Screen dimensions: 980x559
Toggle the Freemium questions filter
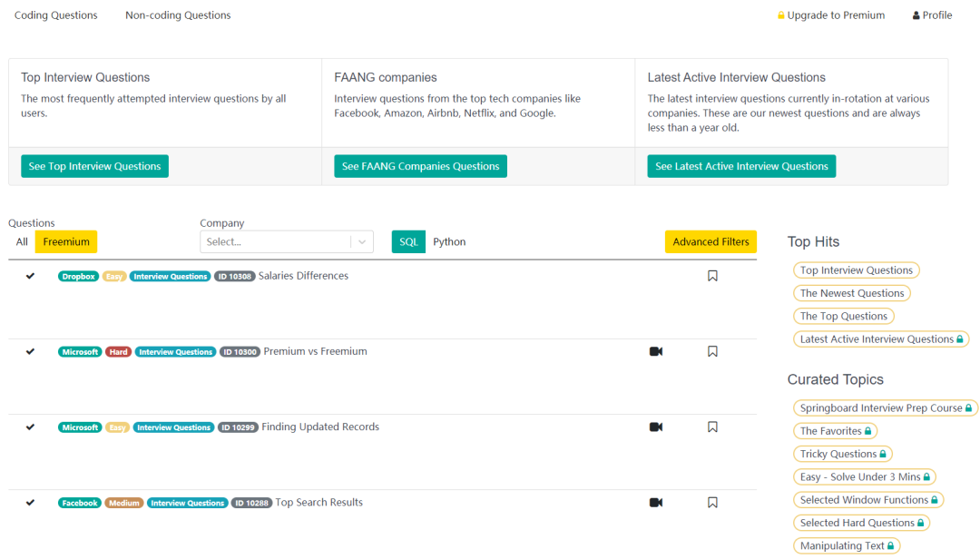point(66,241)
